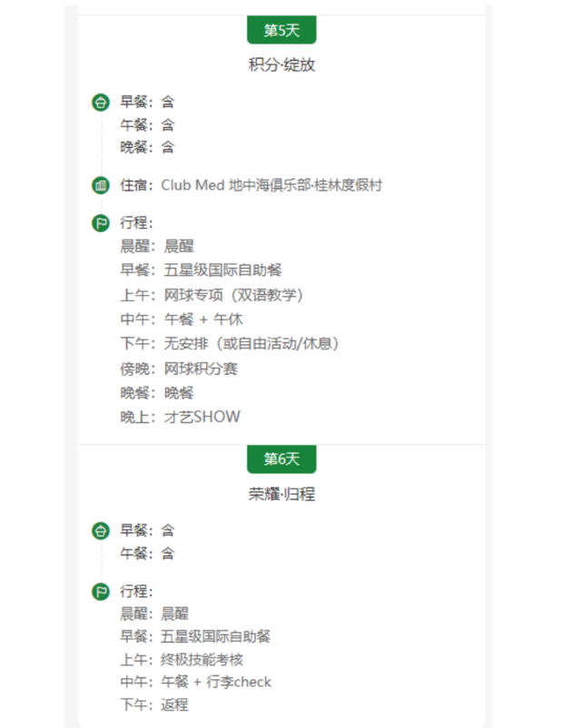581x728 pixels.
Task: Click the 住宿 accommodation icon
Action: (x=100, y=185)
